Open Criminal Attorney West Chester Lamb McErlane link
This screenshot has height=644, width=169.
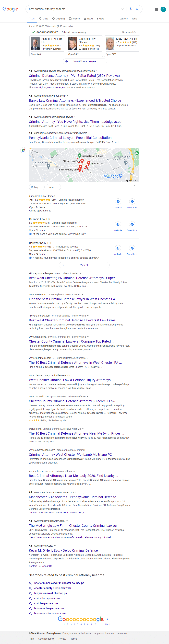coord(70,455)
